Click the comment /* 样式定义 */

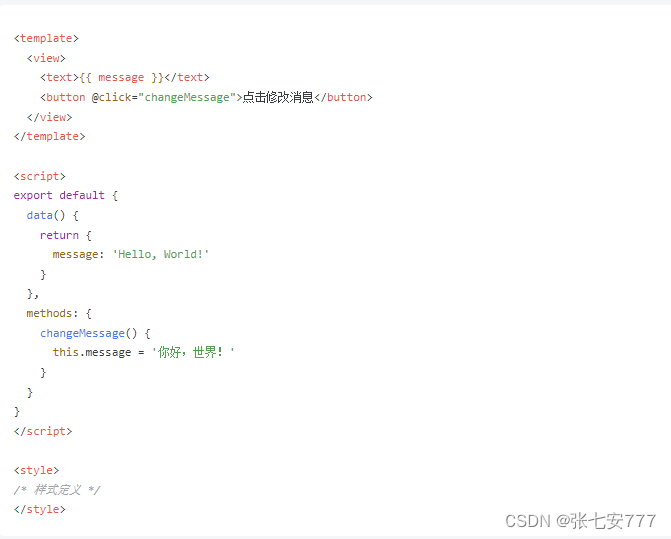56,490
